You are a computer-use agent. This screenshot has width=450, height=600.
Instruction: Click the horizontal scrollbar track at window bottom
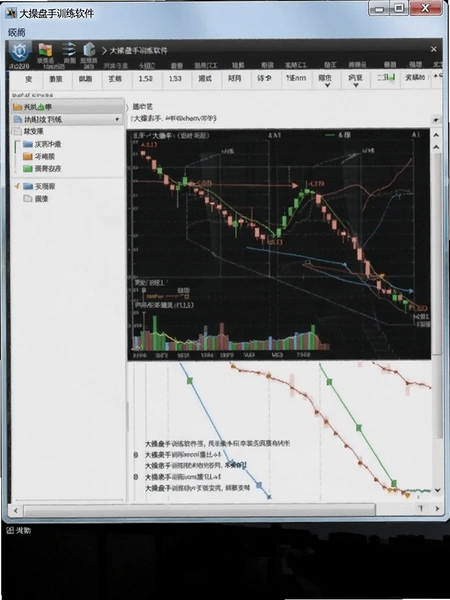pos(199,510)
